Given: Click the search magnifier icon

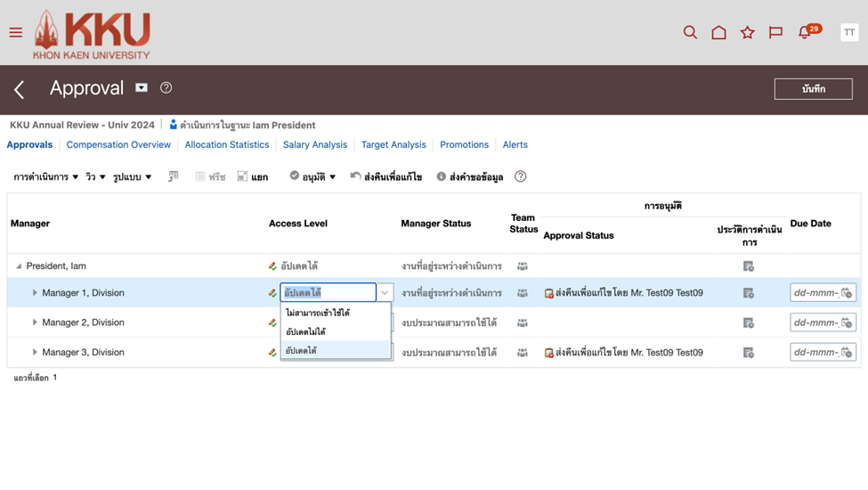Looking at the screenshot, I should (x=690, y=33).
